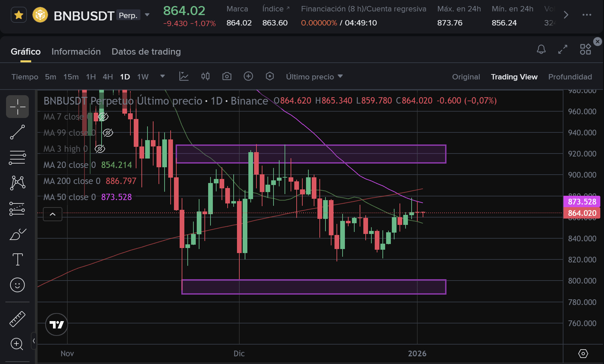Click the Perp. contract type badge
Viewport: 604px width, 364px height.
(128, 15)
